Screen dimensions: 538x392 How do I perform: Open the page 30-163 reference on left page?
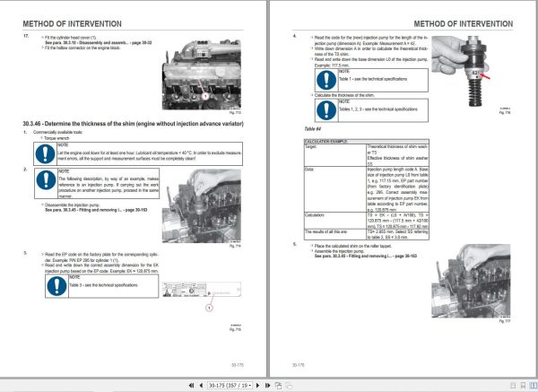click(96, 210)
